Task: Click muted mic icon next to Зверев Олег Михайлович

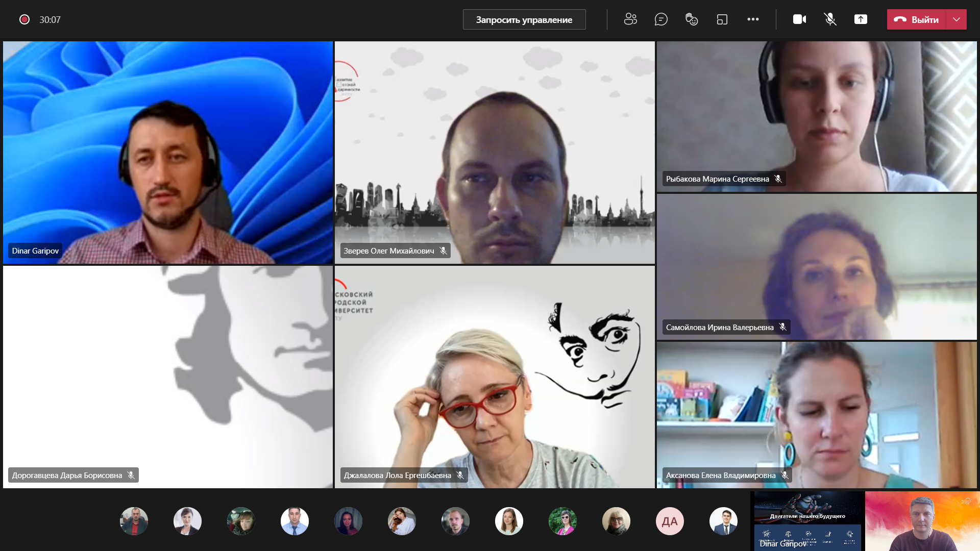Action: 443,251
